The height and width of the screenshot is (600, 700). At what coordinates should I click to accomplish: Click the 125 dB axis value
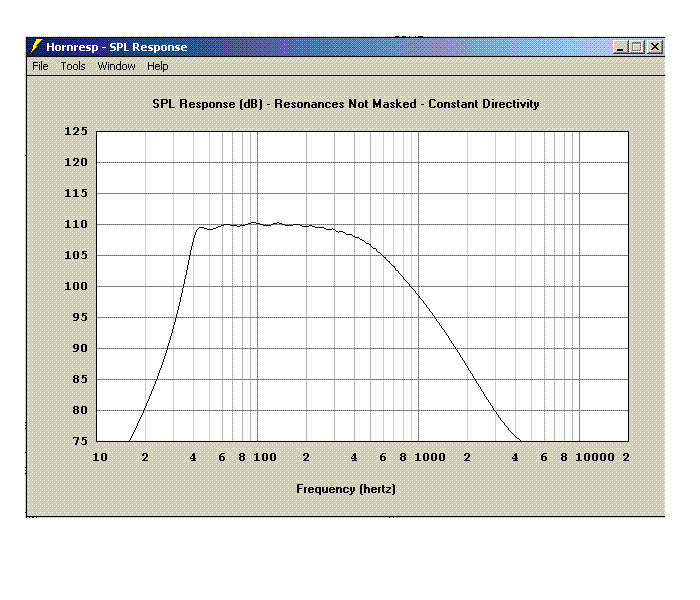click(x=76, y=131)
